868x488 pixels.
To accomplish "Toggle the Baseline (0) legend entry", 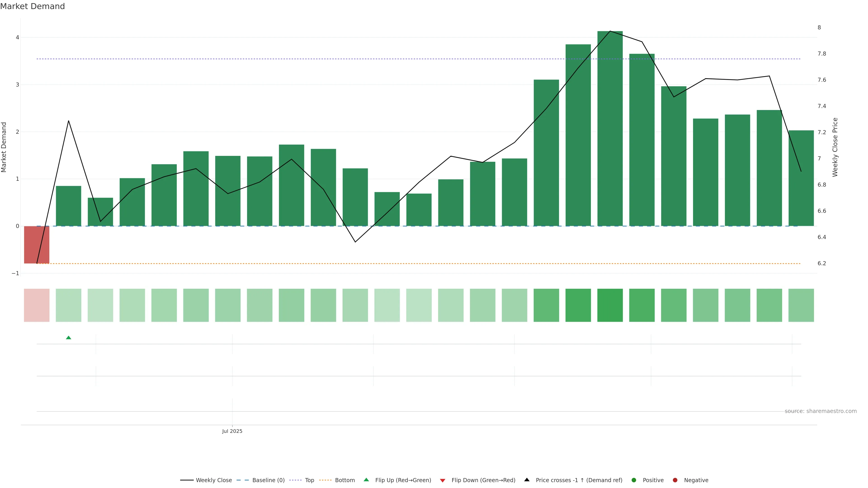I will point(268,480).
